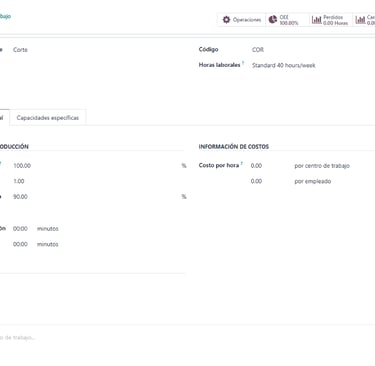Click the Operaciones smart button label

point(247,20)
